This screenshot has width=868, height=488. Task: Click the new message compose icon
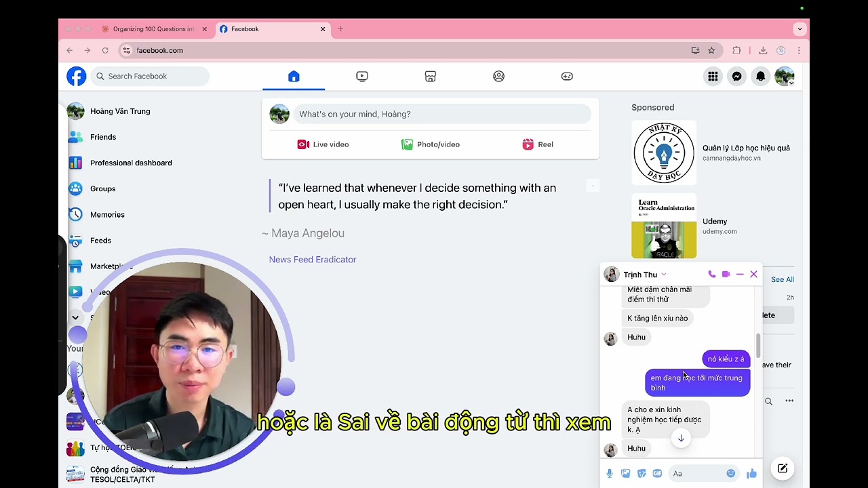click(782, 468)
